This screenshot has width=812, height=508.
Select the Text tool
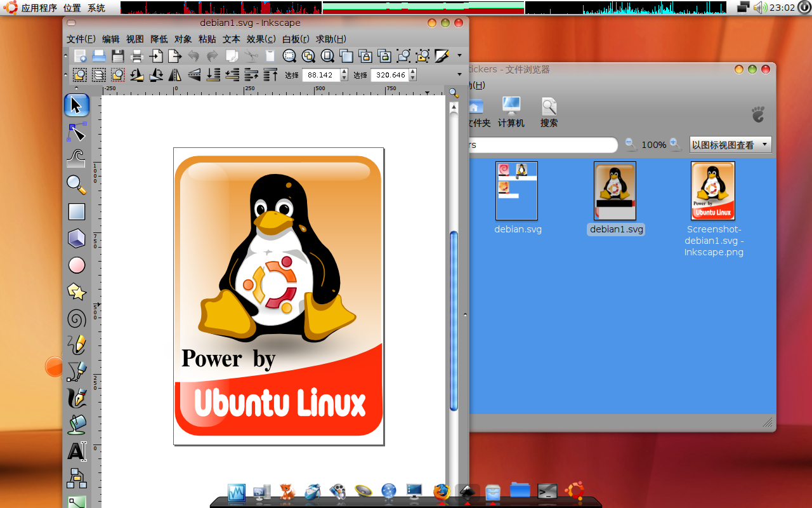[77, 451]
